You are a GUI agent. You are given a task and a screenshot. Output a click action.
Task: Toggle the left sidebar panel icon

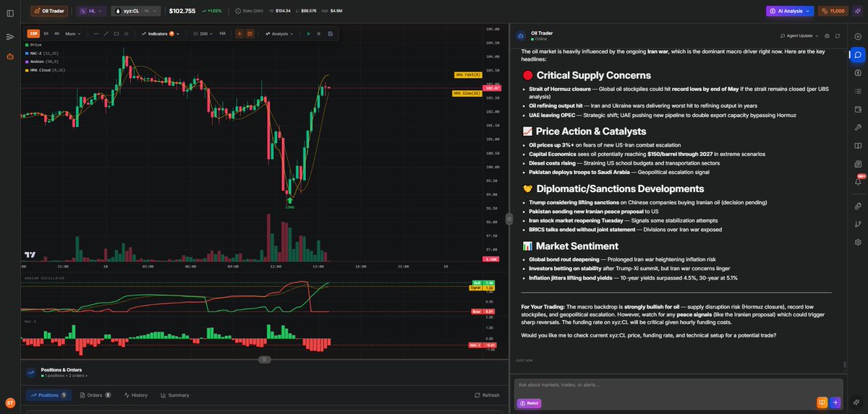pyautogui.click(x=10, y=13)
